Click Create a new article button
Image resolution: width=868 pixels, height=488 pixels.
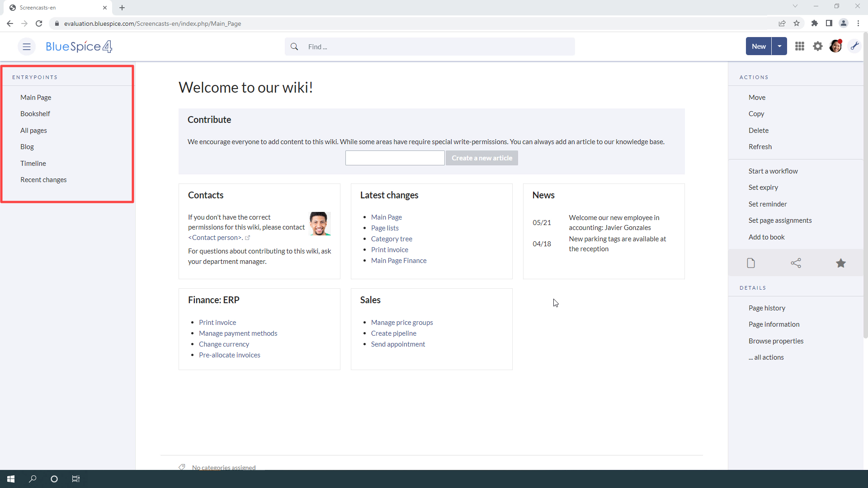click(x=481, y=158)
